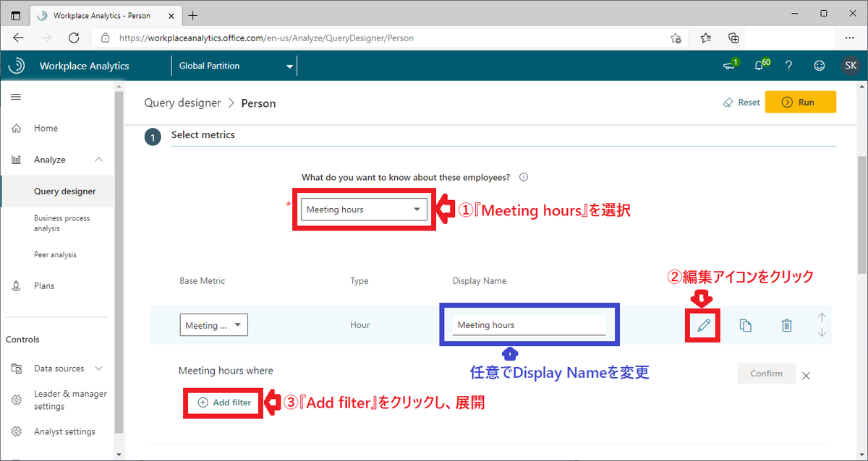Move metric up with the up arrow
The height and width of the screenshot is (461, 868).
pos(822,317)
